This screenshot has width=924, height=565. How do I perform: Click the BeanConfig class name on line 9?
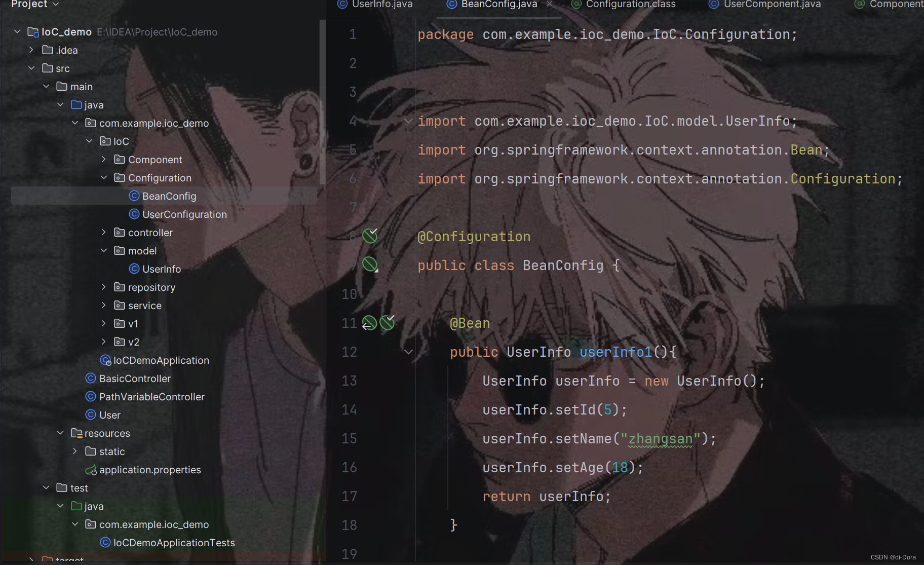pos(563,266)
